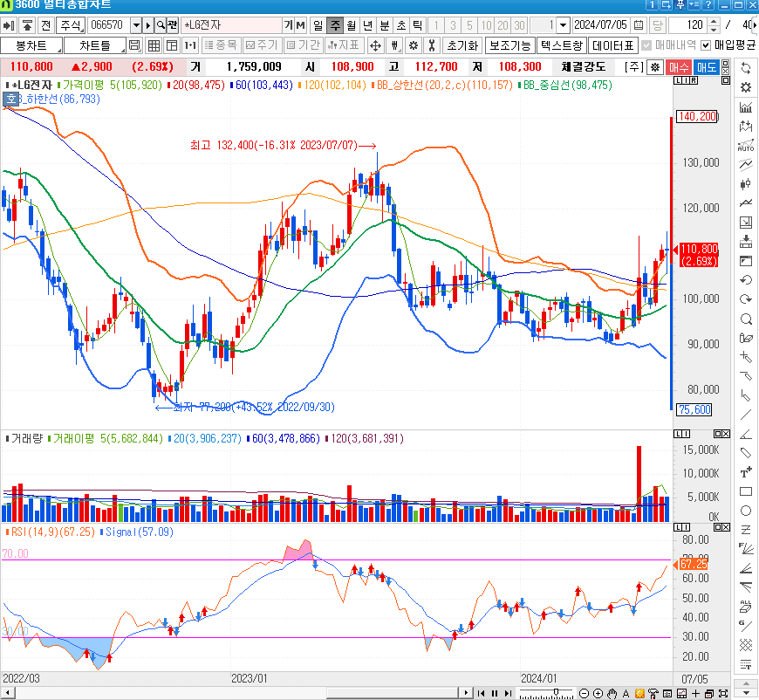This screenshot has width=759, height=700.
Task: Open chart settings gear in right sidebar
Action: [x=746, y=87]
